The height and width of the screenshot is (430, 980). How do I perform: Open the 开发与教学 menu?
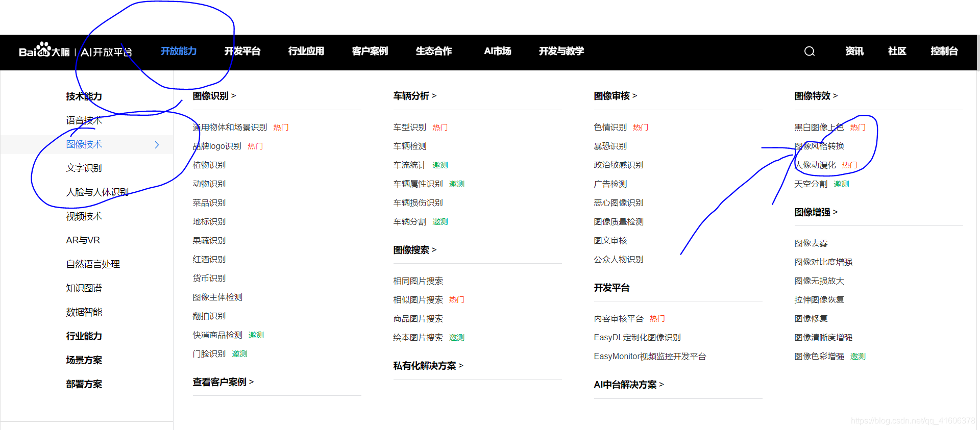(561, 51)
